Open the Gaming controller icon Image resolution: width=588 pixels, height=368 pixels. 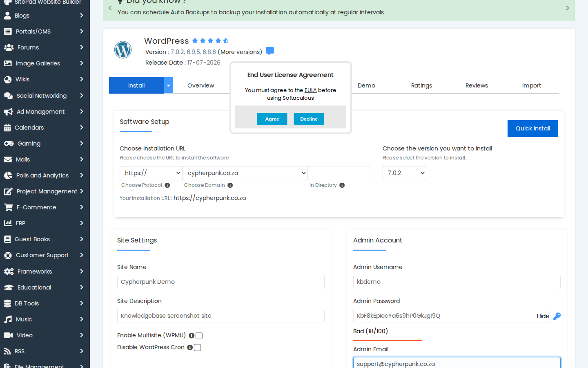9,144
